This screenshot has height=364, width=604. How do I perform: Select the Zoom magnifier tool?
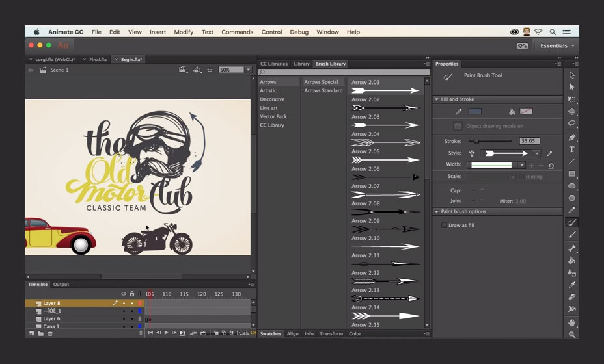tap(571, 334)
